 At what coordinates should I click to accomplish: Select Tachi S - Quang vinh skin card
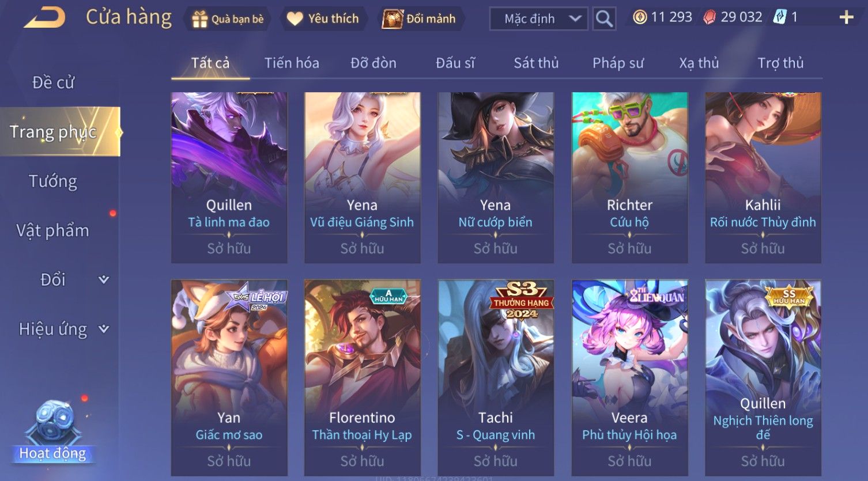[x=496, y=378]
